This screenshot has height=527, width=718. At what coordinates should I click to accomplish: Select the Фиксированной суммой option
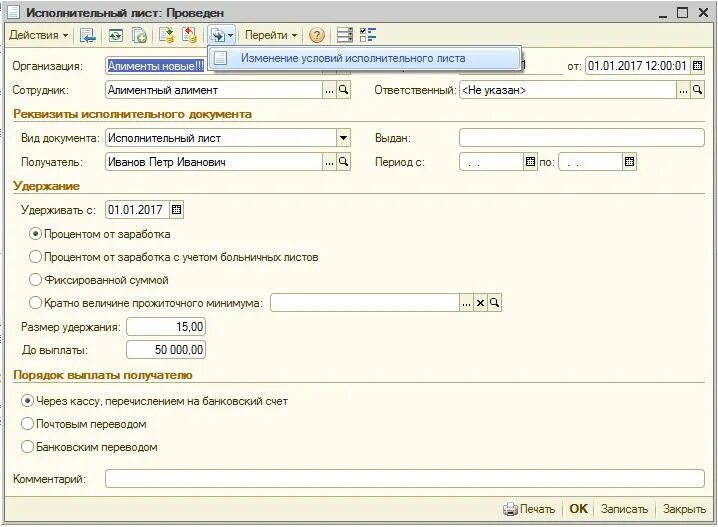(x=98, y=280)
